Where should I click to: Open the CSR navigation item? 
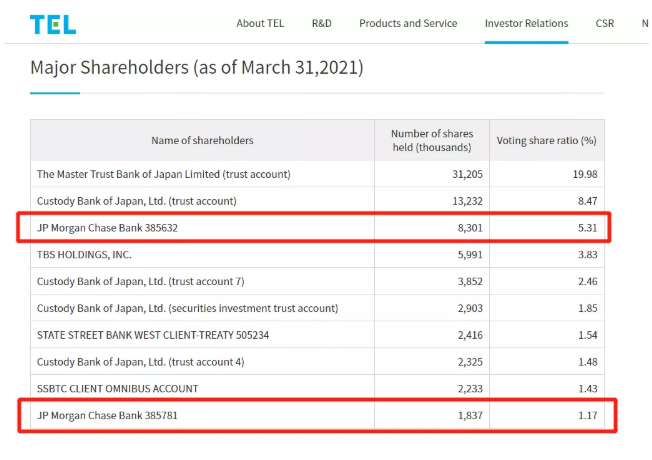(605, 23)
